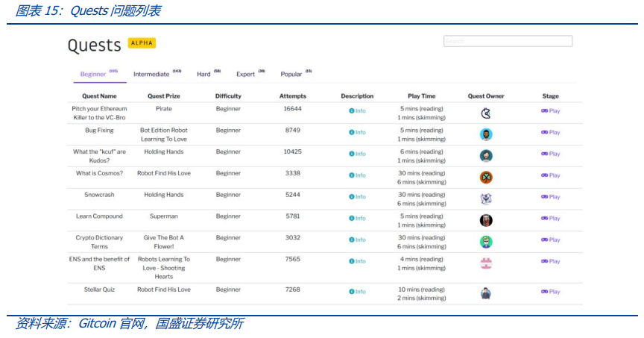Click the 5781 attempts value

(293, 216)
